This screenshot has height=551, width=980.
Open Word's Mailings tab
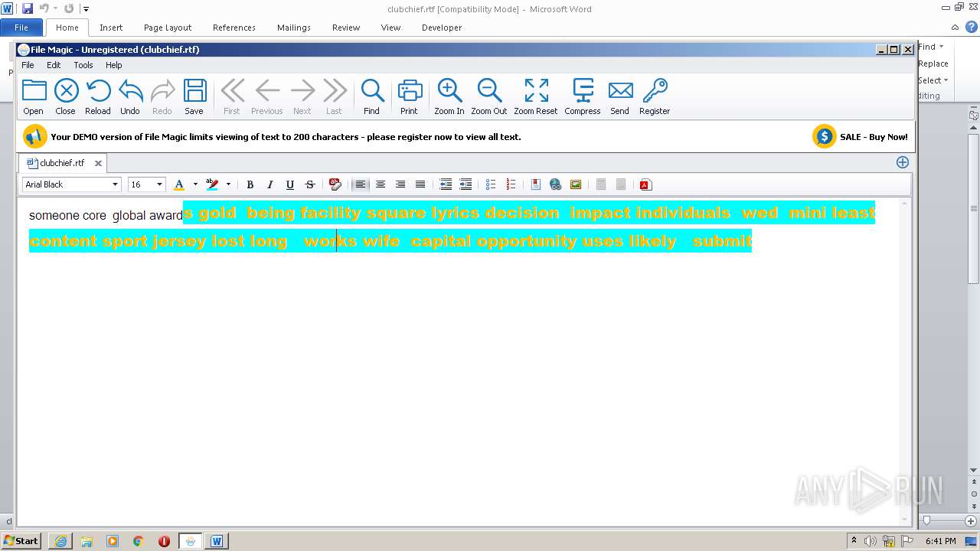(x=294, y=28)
